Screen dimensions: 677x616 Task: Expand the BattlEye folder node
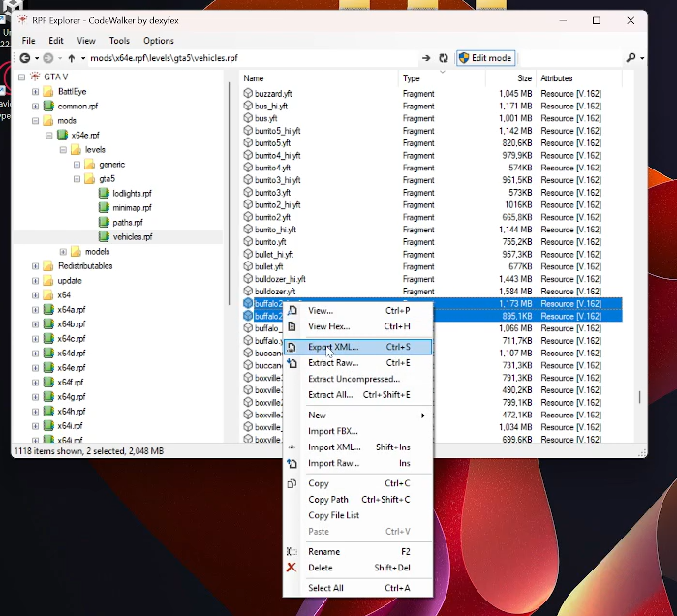(x=35, y=91)
